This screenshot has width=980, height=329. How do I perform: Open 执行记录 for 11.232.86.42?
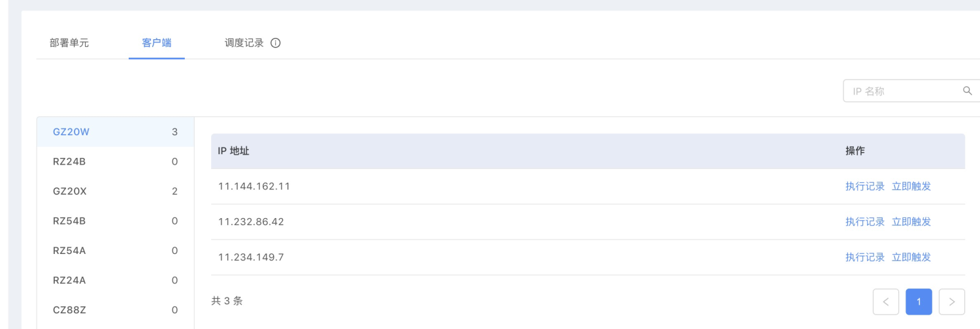pyautogui.click(x=865, y=222)
